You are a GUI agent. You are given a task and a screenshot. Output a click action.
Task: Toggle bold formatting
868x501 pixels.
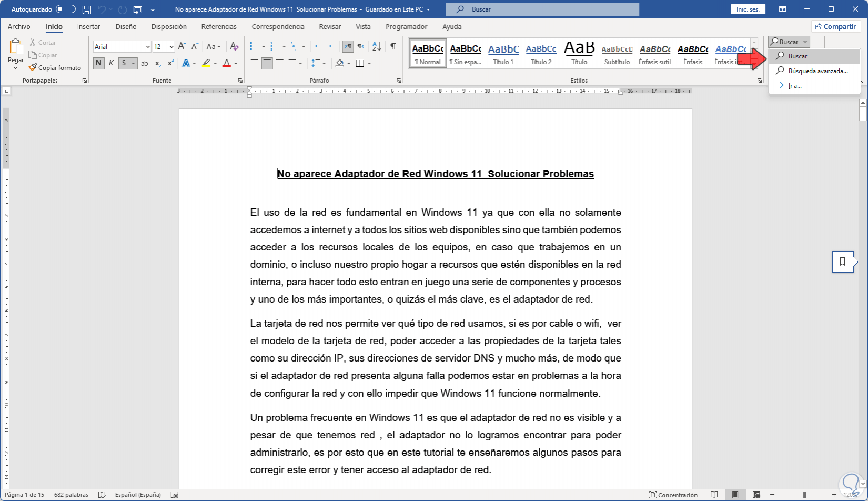98,63
